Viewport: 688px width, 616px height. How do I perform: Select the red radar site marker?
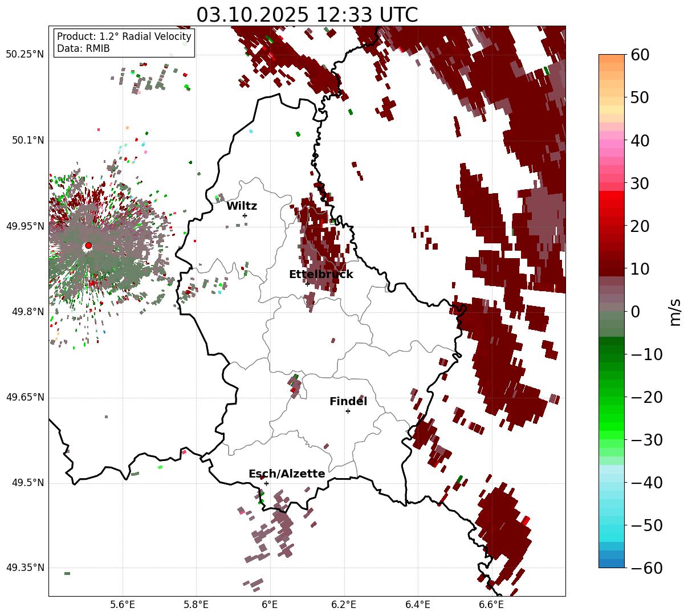coord(88,246)
